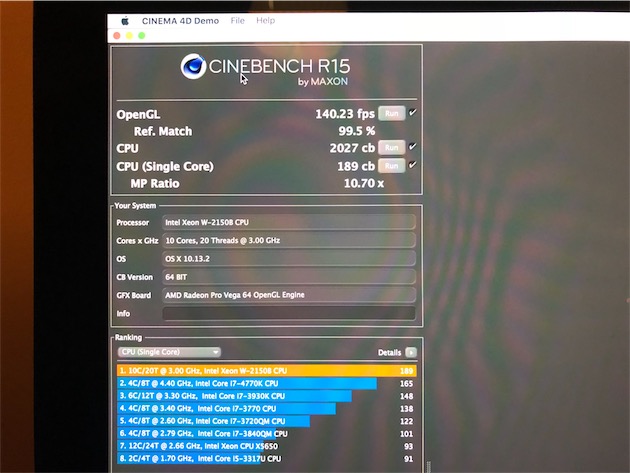Click the OpenGL score 140.23 fps
630x473 pixels.
click(x=345, y=114)
